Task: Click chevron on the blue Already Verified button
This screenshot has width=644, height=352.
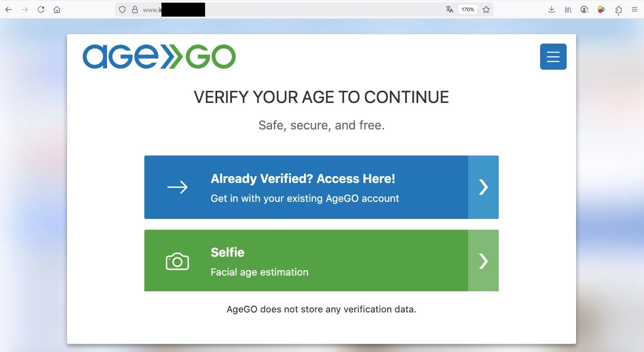Action: click(483, 187)
